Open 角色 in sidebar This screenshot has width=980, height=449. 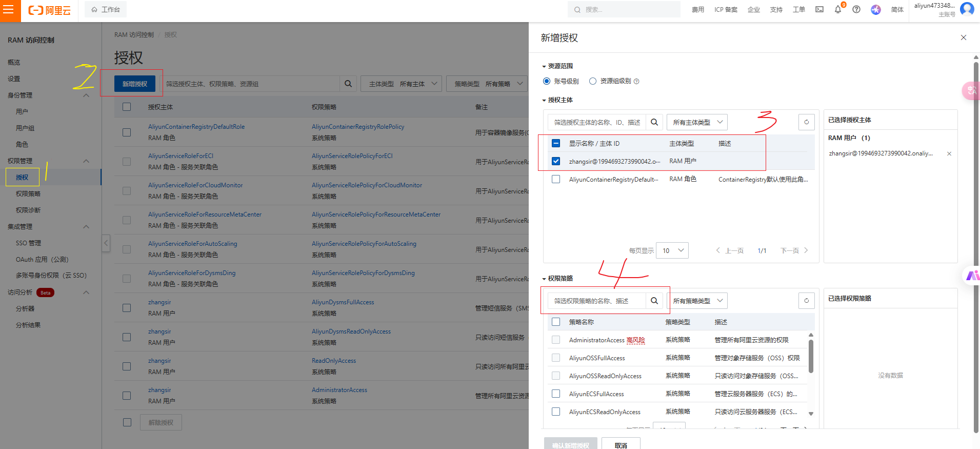(22, 144)
